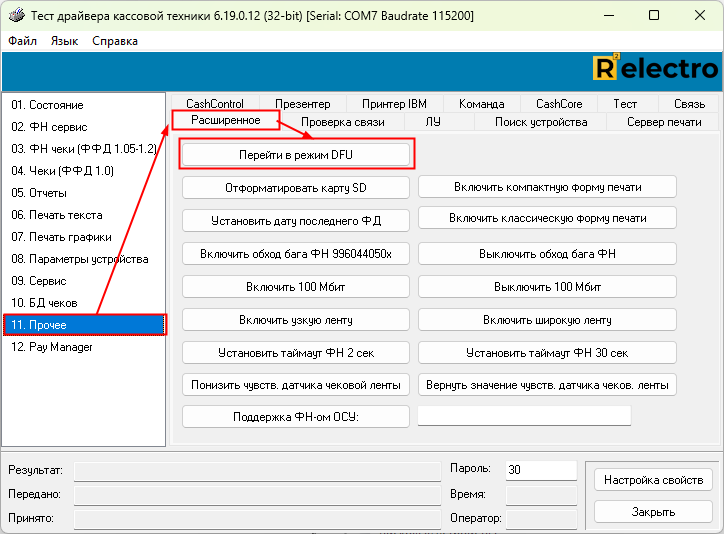The image size is (724, 534).
Task: Click the field next to Поддержка ФН-ом ОСУ
Action: (524, 416)
